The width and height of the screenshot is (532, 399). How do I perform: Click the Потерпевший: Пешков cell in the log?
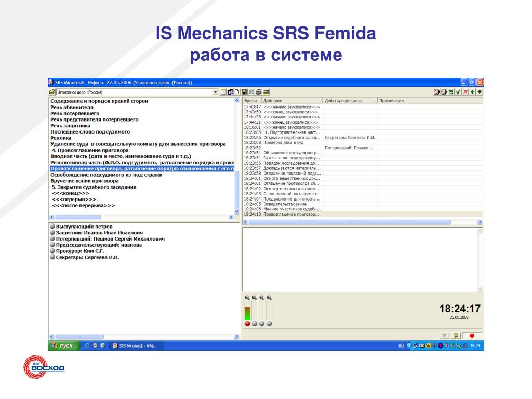349,148
